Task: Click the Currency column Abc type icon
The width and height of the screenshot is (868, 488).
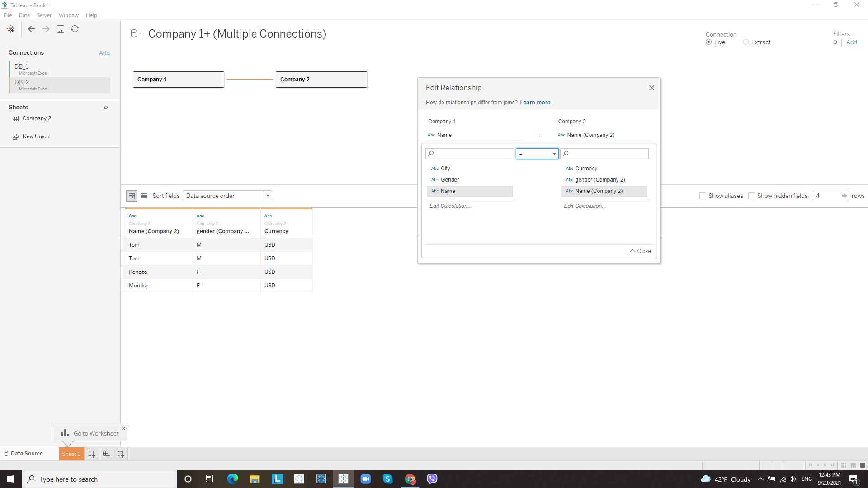Action: pos(268,216)
